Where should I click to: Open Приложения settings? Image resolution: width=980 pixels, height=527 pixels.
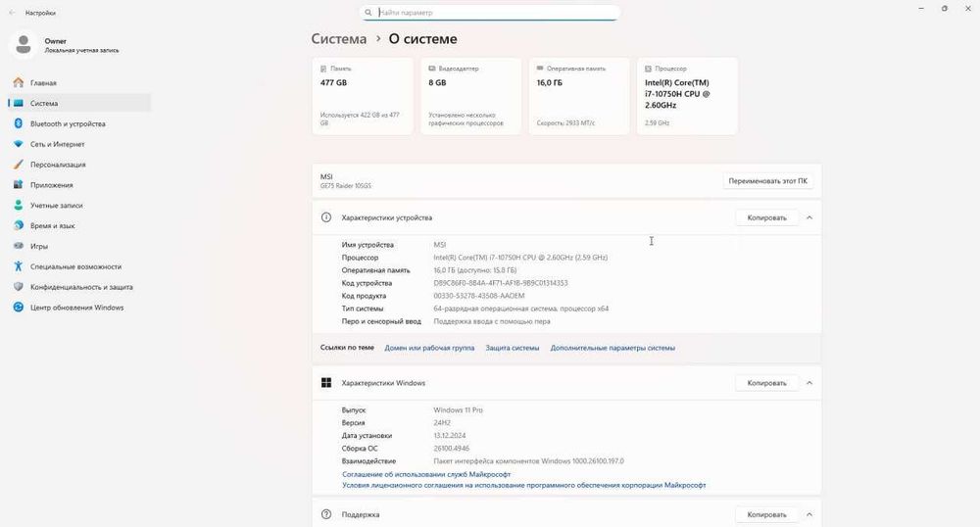pos(79,185)
